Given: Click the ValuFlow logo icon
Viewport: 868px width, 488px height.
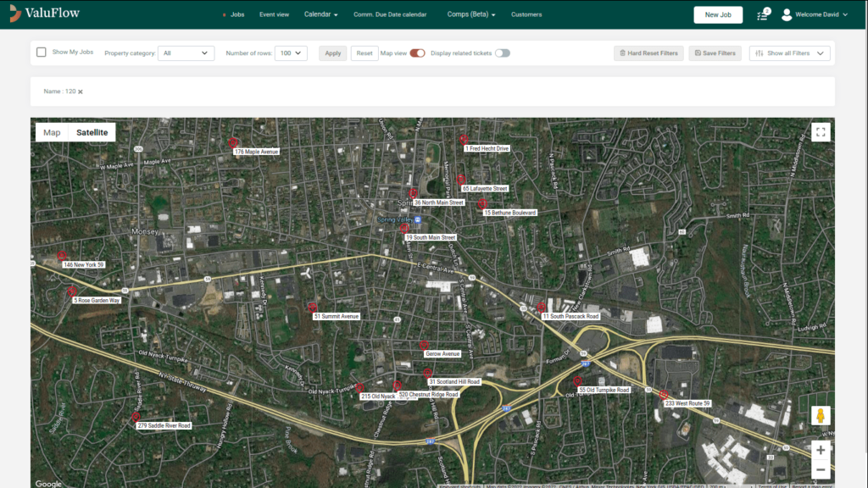Looking at the screenshot, I should pyautogui.click(x=16, y=14).
